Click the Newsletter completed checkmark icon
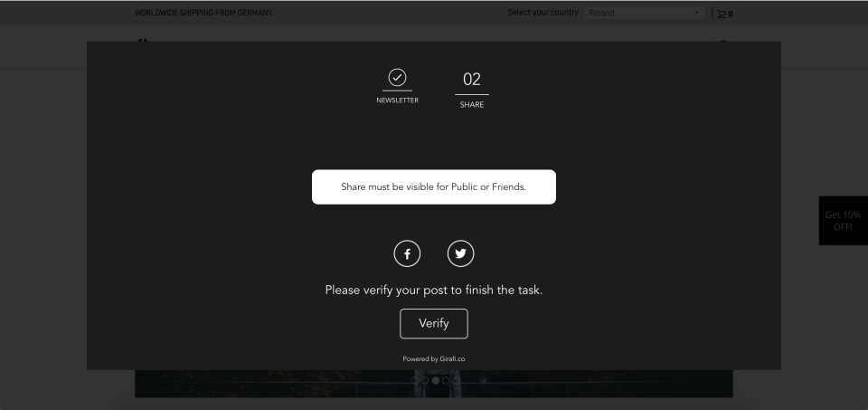Screen dimensions: 868x410 pyautogui.click(x=397, y=78)
